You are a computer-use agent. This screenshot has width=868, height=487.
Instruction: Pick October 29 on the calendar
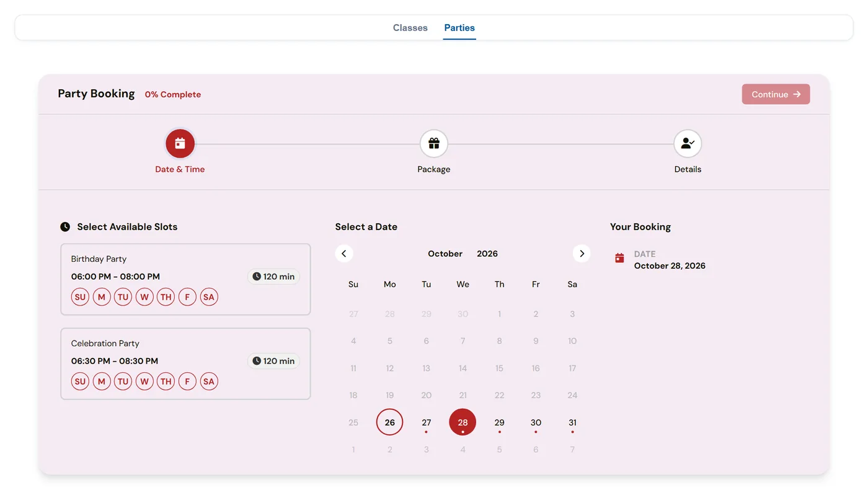pos(499,422)
